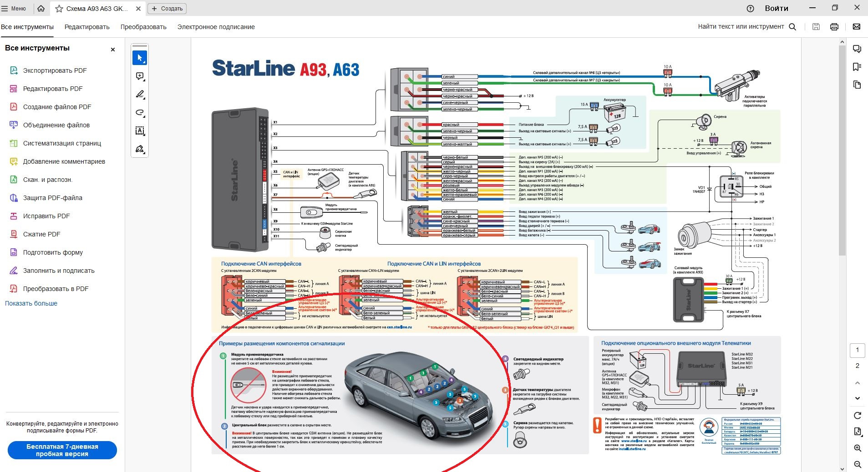Zoom out with the minus magnifier
868x472 pixels.
858,464
